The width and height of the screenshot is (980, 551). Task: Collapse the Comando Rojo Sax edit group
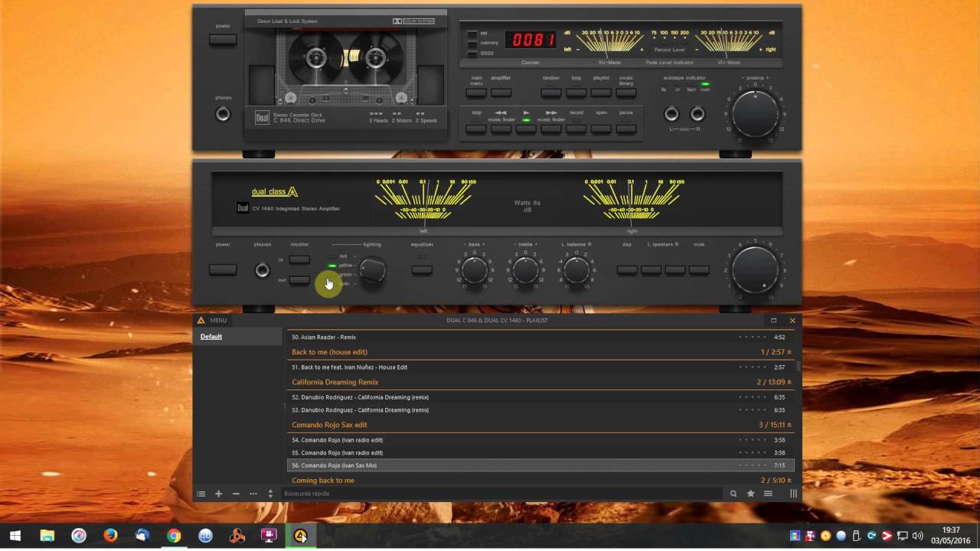(789, 425)
